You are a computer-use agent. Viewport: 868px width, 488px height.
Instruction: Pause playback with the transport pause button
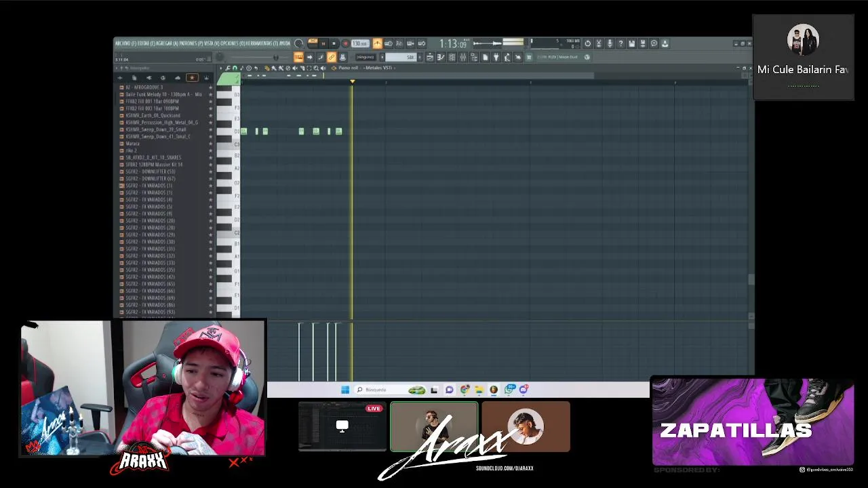coord(323,43)
